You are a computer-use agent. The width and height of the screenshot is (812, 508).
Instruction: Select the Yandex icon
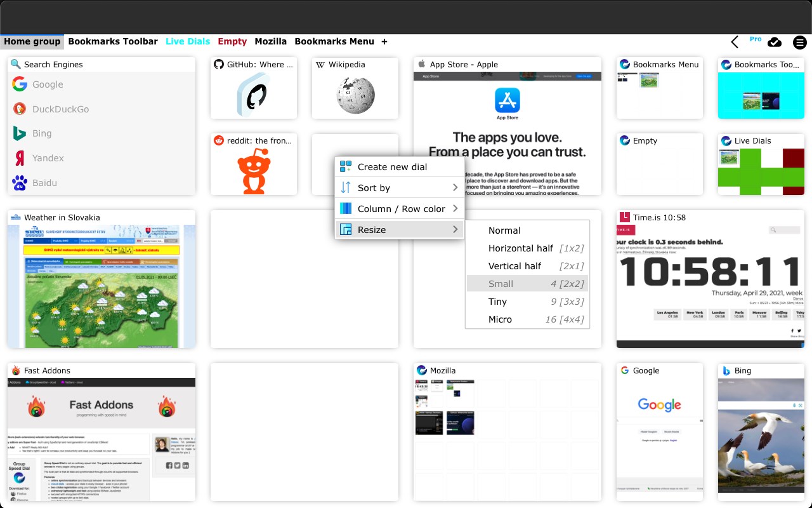pyautogui.click(x=19, y=158)
